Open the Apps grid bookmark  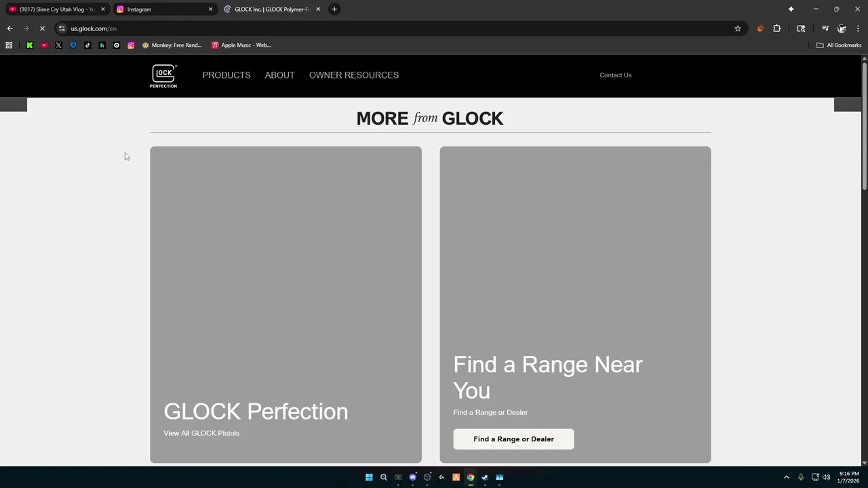[x=9, y=45]
